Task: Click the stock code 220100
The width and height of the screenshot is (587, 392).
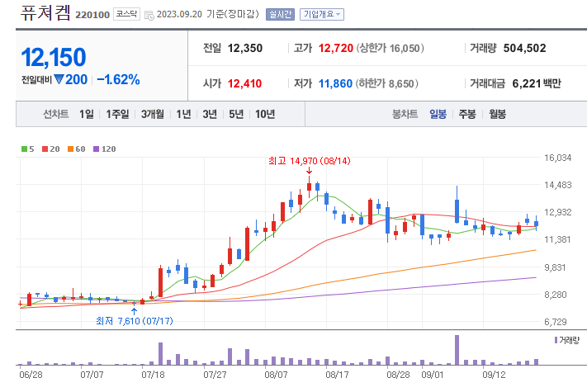Action: 92,15
